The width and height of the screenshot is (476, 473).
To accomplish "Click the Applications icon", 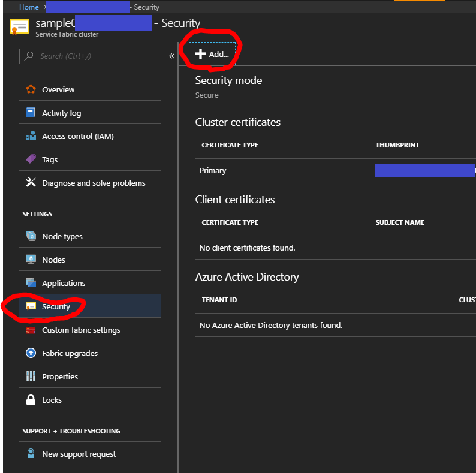I will click(31, 282).
